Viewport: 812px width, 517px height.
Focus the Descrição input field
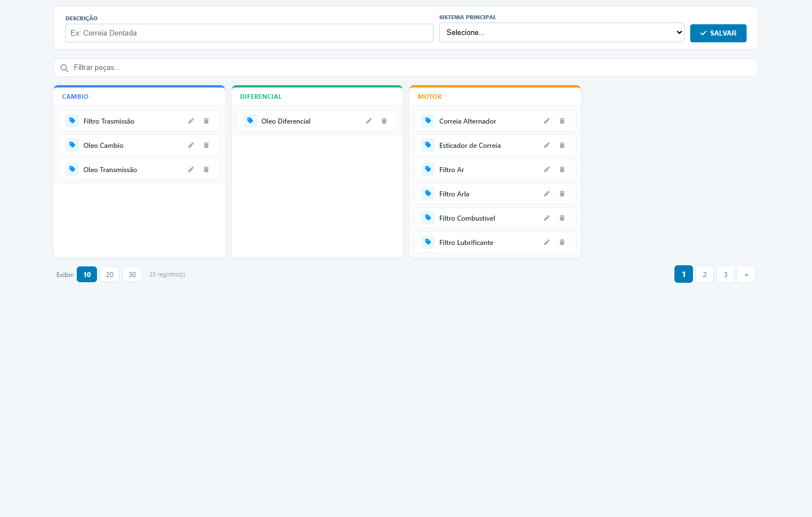click(x=249, y=33)
